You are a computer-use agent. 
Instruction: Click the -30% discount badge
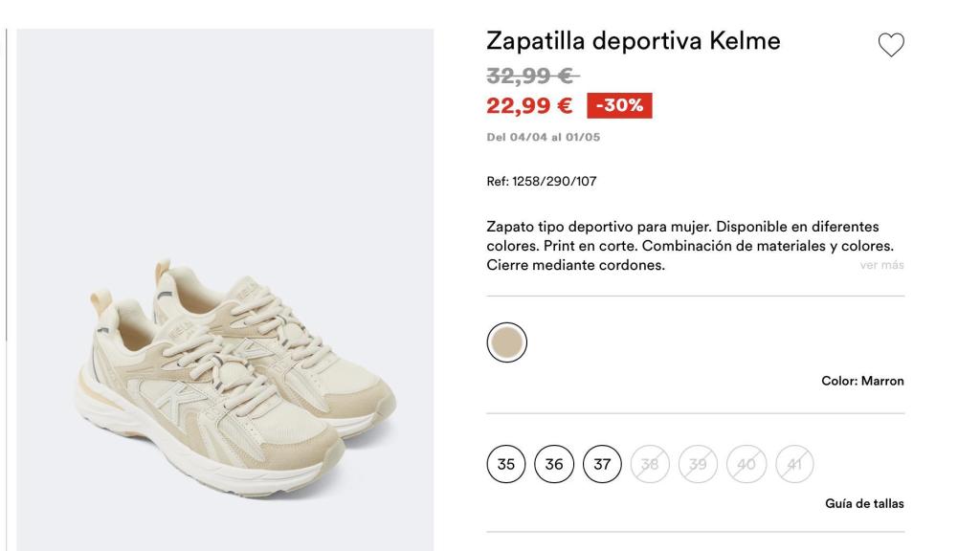click(618, 107)
